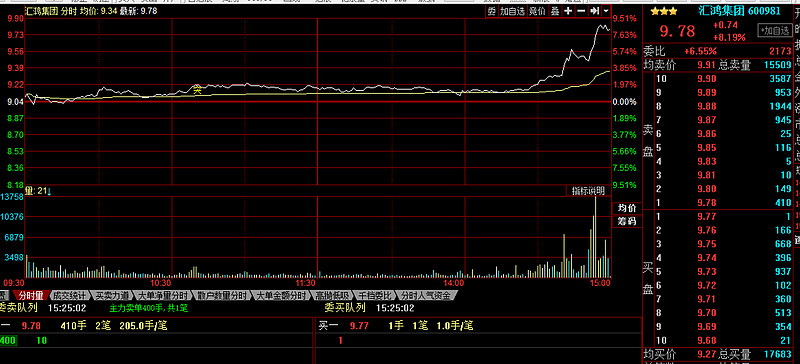
Task: Switch to the 成交统计 tab
Action: click(x=70, y=296)
